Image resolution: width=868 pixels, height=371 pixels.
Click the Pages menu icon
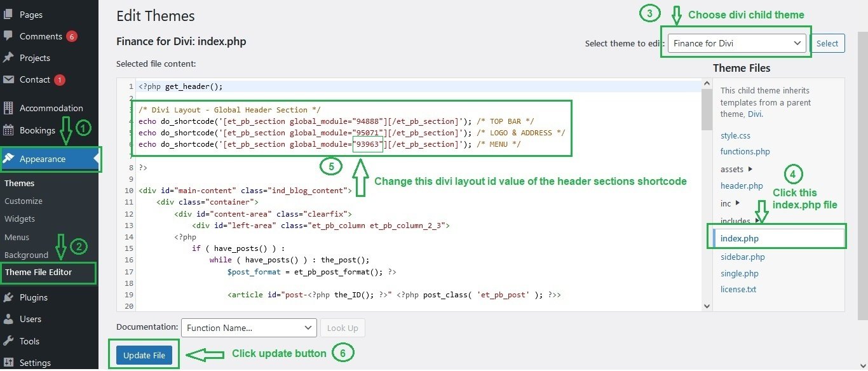click(8, 14)
